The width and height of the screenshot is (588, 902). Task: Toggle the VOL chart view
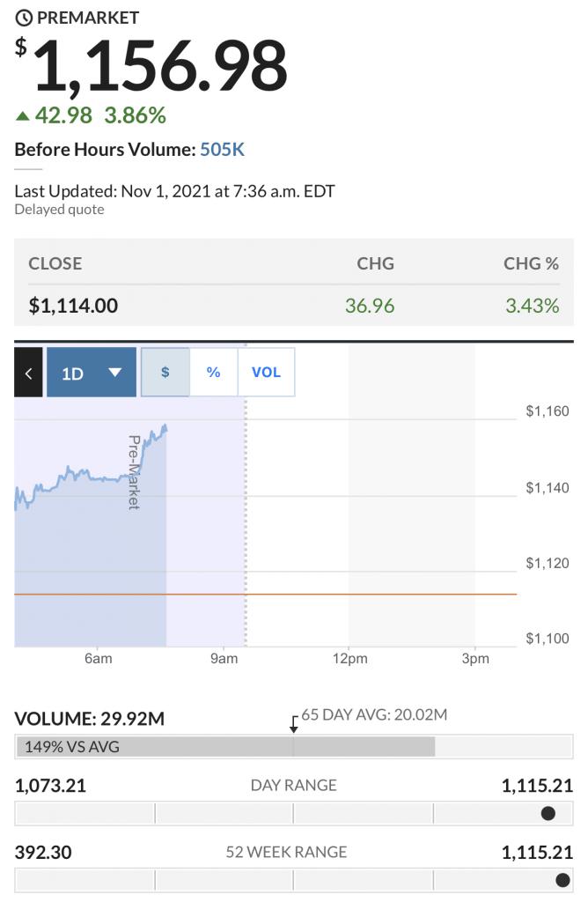pyautogui.click(x=266, y=373)
